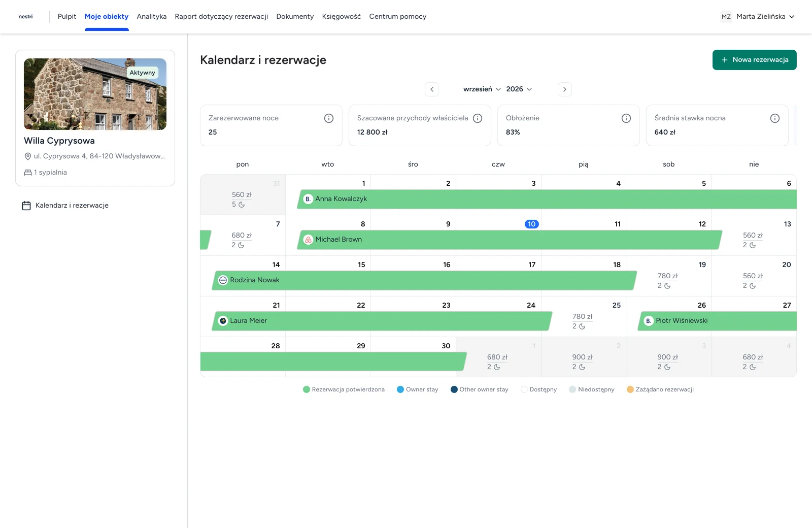
Task: Click the info icon for Zarezerwowane noce
Action: click(x=329, y=118)
